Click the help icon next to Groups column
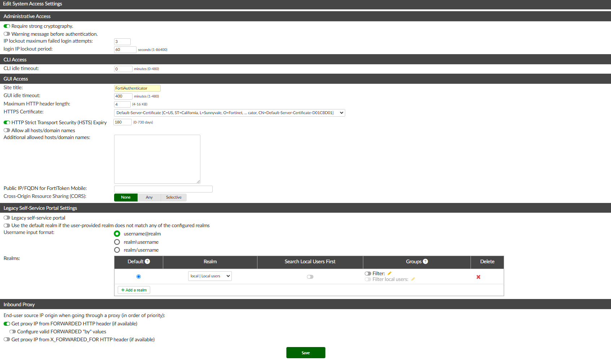This screenshot has height=364, width=611. (x=425, y=261)
